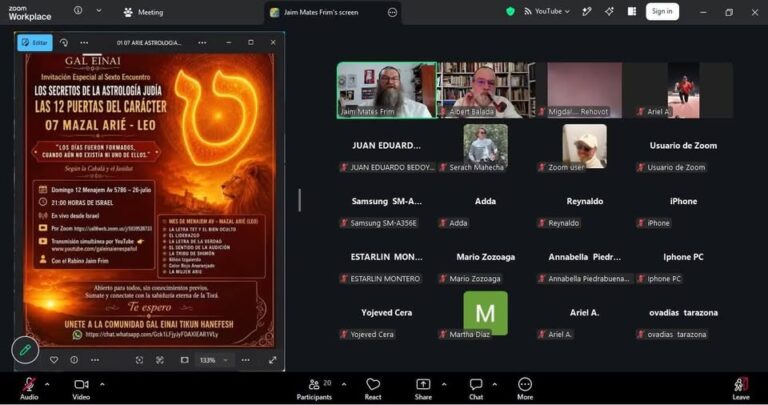Click the green encryption shield icon
Viewport: 768px width, 405px height.
click(x=510, y=11)
